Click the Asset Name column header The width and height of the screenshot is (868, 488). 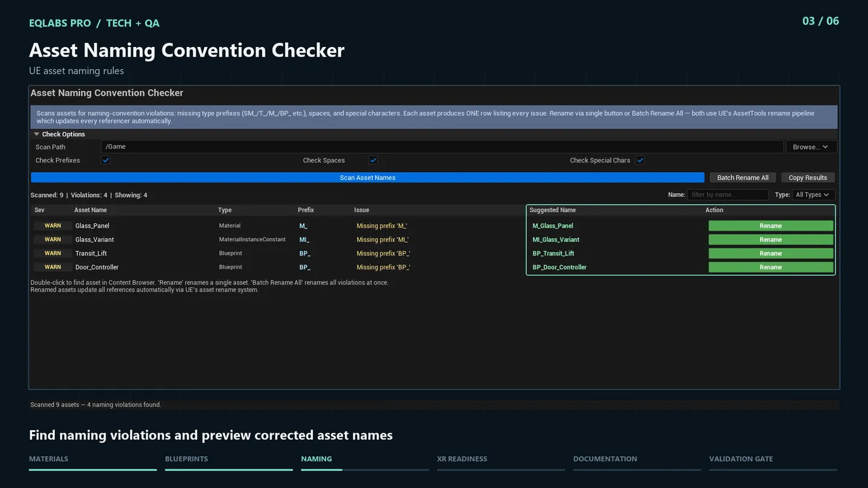(x=90, y=210)
